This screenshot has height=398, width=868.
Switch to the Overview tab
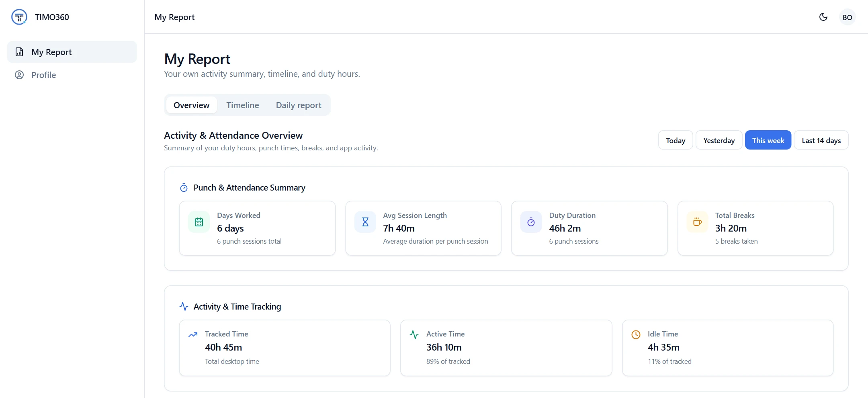192,105
